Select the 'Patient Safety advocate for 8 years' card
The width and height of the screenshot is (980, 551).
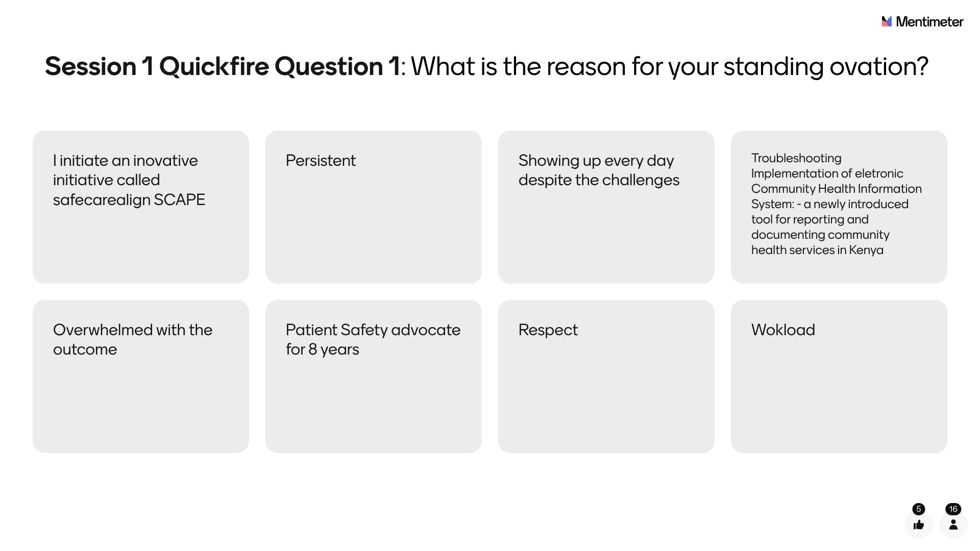[373, 376]
